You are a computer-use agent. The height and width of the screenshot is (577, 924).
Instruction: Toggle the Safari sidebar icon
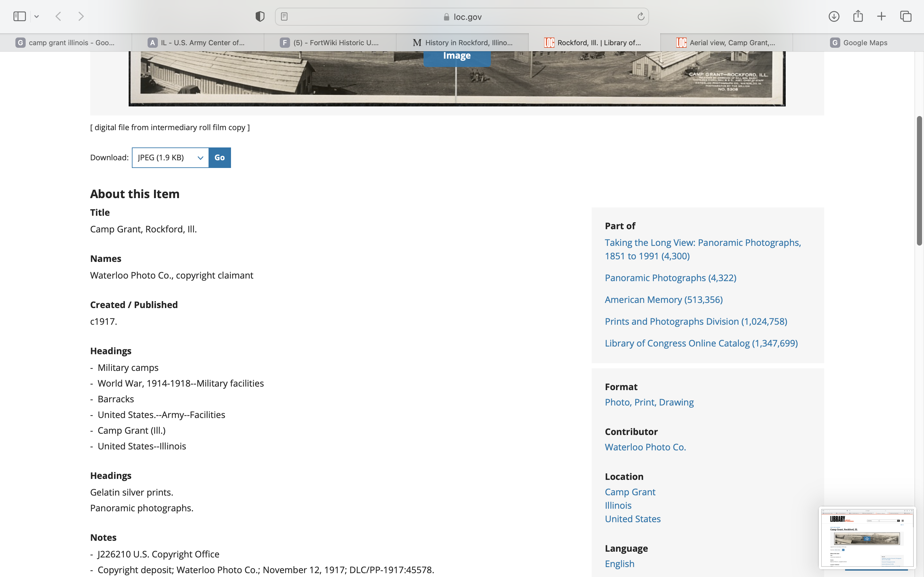tap(20, 16)
